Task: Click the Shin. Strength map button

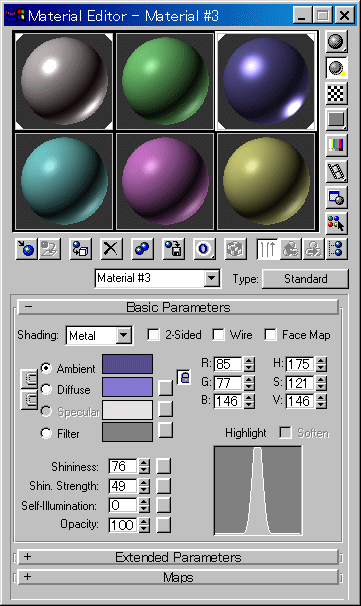Action: pyautogui.click(x=163, y=486)
